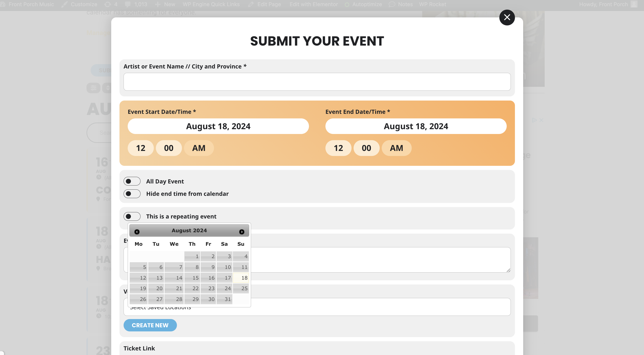Open the comments bubble icon showing 1,013

128,4
